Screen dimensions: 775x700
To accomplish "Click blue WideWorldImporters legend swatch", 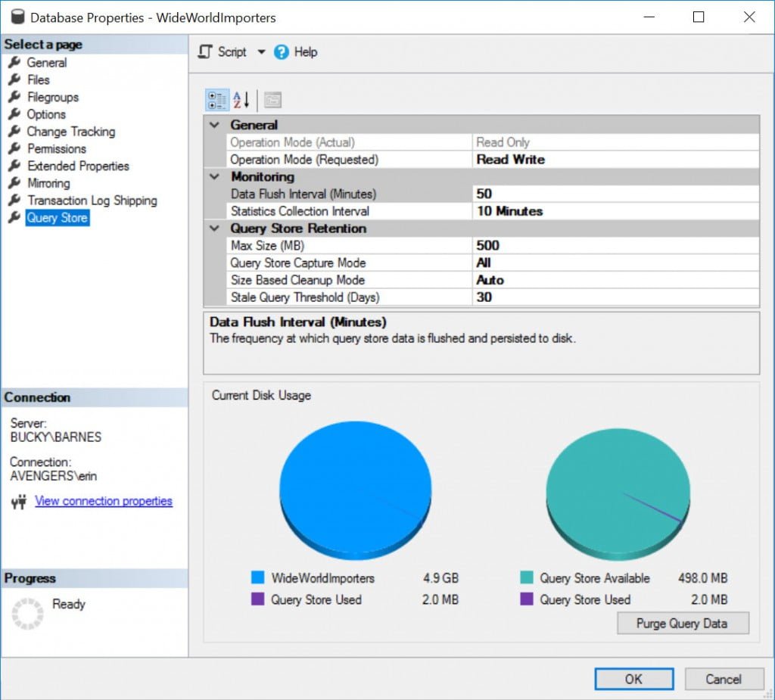I will (x=257, y=577).
